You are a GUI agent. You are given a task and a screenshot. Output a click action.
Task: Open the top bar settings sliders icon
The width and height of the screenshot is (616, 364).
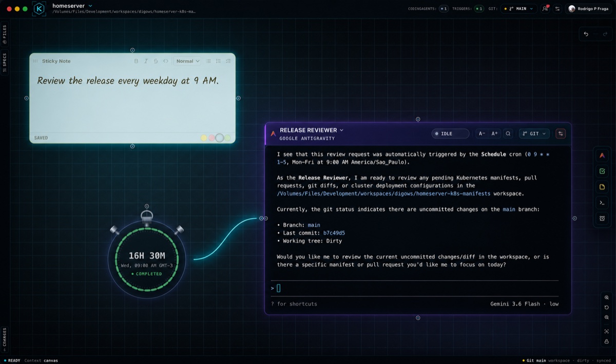[x=557, y=9]
